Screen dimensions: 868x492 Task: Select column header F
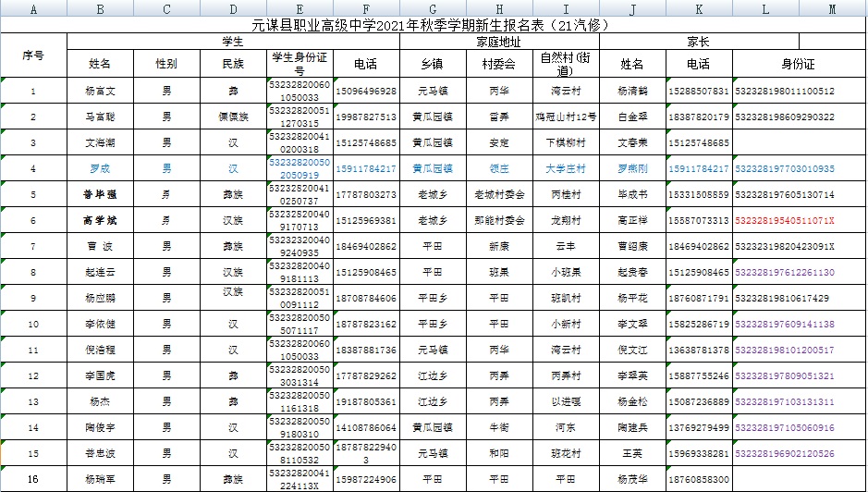tap(366, 9)
